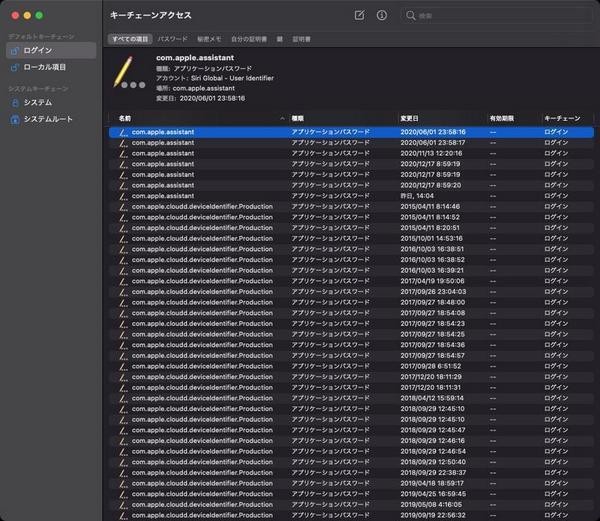This screenshot has height=521, width=600.
Task: Click date cell 2016/10/03 16:38:52
Action: pyautogui.click(x=432, y=260)
